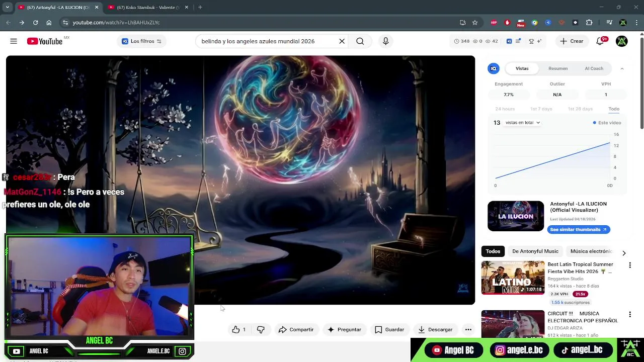
Task: Show more chips with right arrow
Action: pos(624,253)
